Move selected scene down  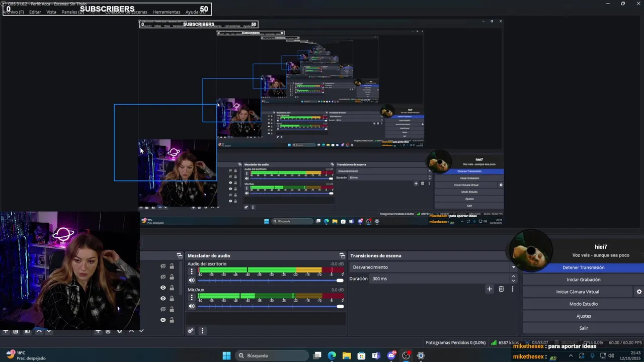pyautogui.click(x=49, y=331)
